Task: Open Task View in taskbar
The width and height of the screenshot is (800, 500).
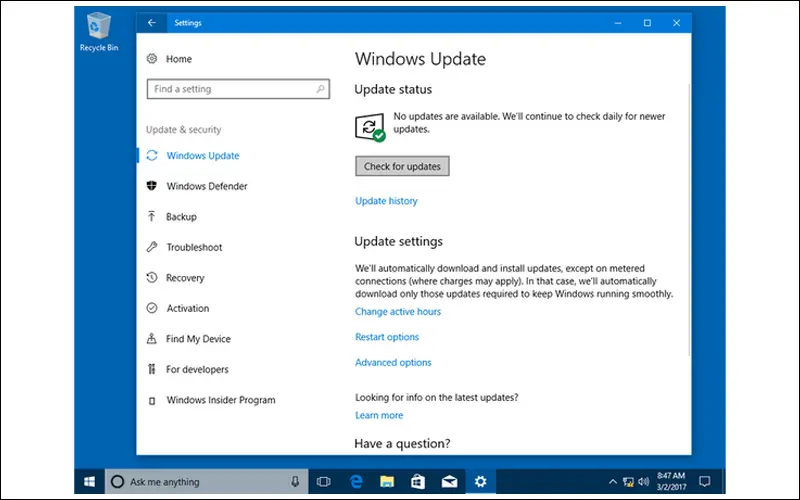Action: click(x=323, y=482)
